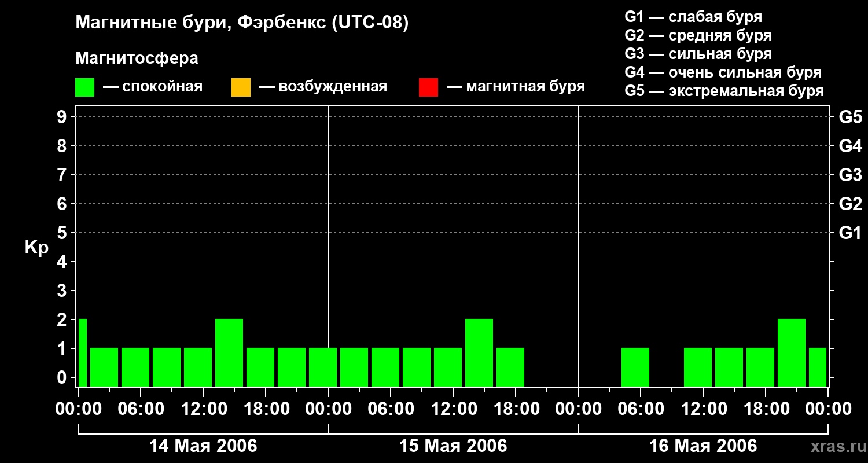
Task: Click the orange 'возбужденная' legend swatch
Action: click(x=241, y=87)
